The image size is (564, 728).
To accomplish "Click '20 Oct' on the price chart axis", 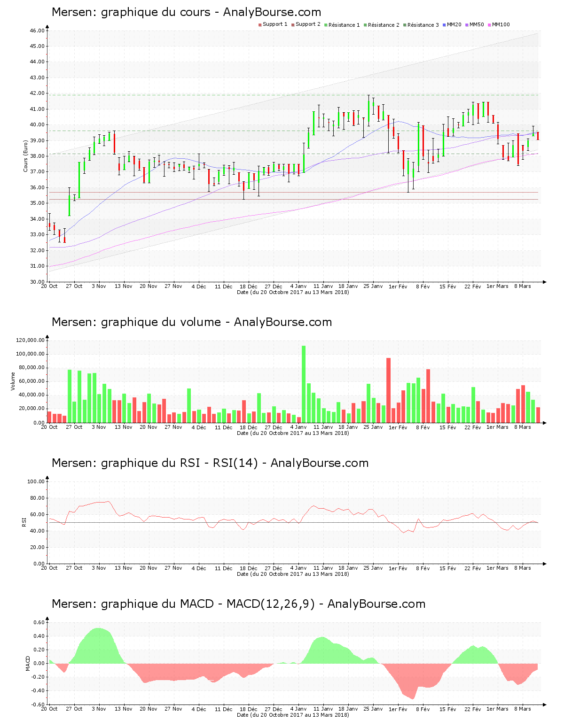I will coord(49,286).
